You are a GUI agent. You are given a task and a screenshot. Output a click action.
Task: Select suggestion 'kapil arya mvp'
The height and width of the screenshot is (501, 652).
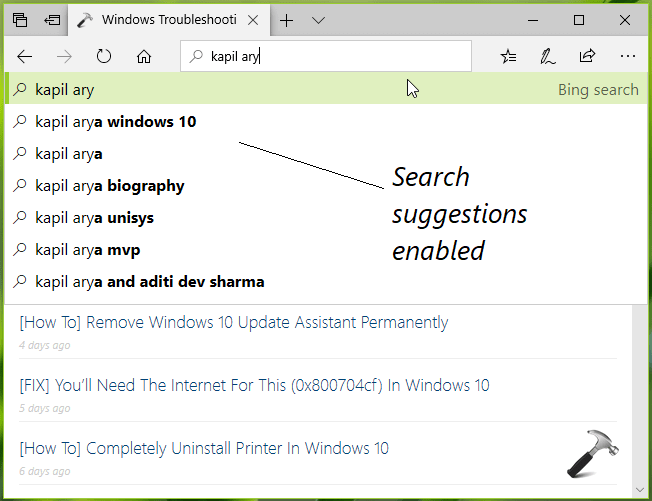(326, 250)
